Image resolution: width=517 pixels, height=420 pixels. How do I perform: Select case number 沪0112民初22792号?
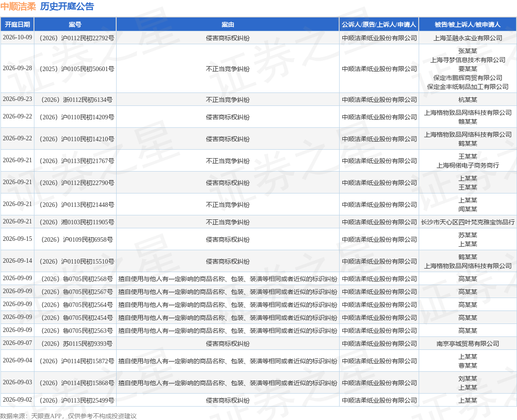(77, 38)
